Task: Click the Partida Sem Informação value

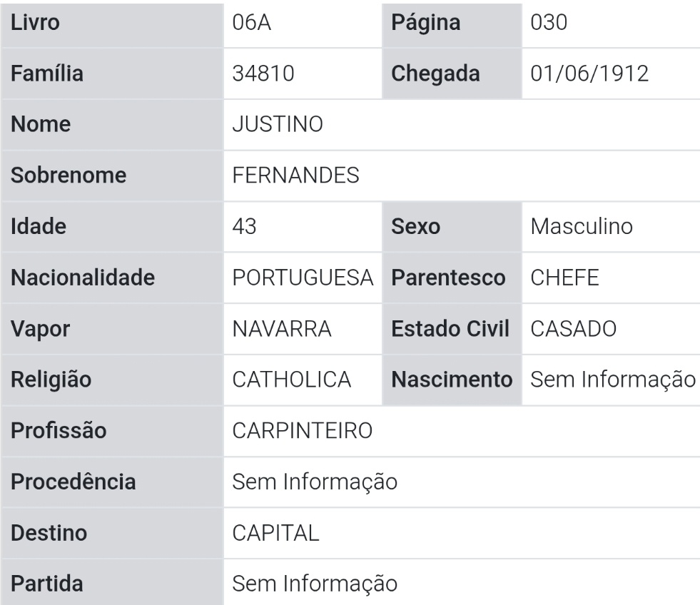Action: tap(315, 584)
